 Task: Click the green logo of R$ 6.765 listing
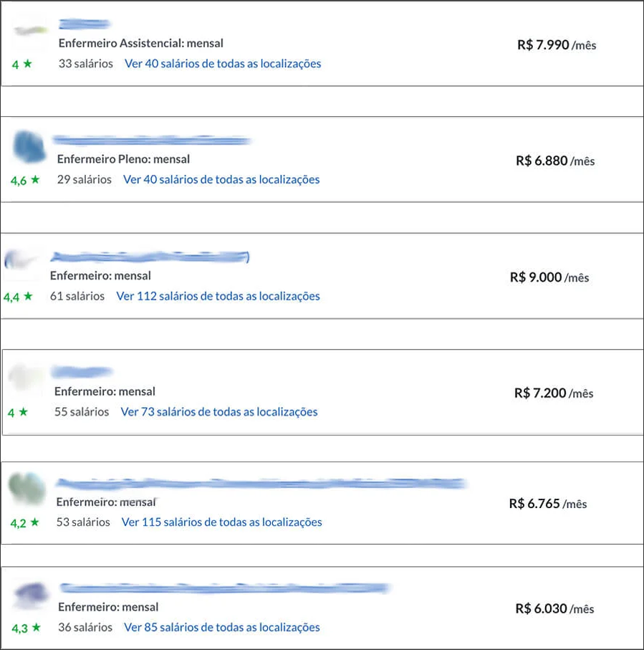pos(27,488)
